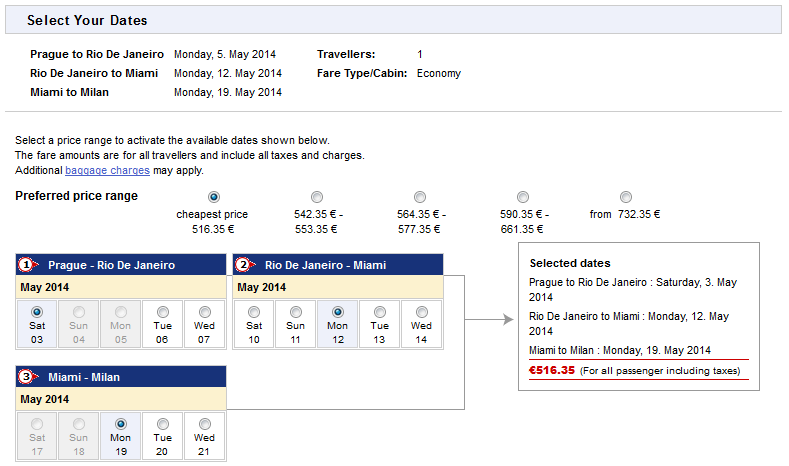Click May 2014 under Miami - Milan
The height and width of the screenshot is (466, 789).
pos(45,399)
